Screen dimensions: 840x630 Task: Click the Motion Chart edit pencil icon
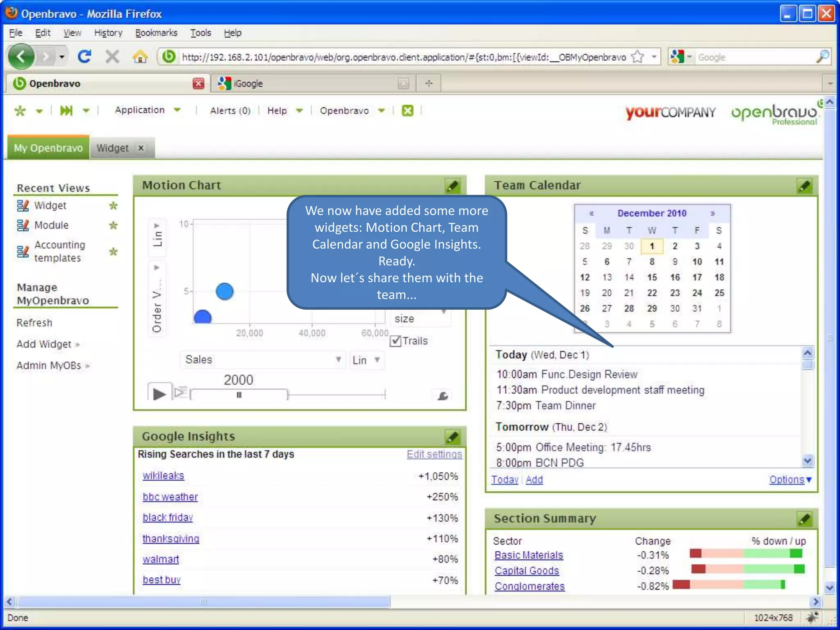pos(452,186)
